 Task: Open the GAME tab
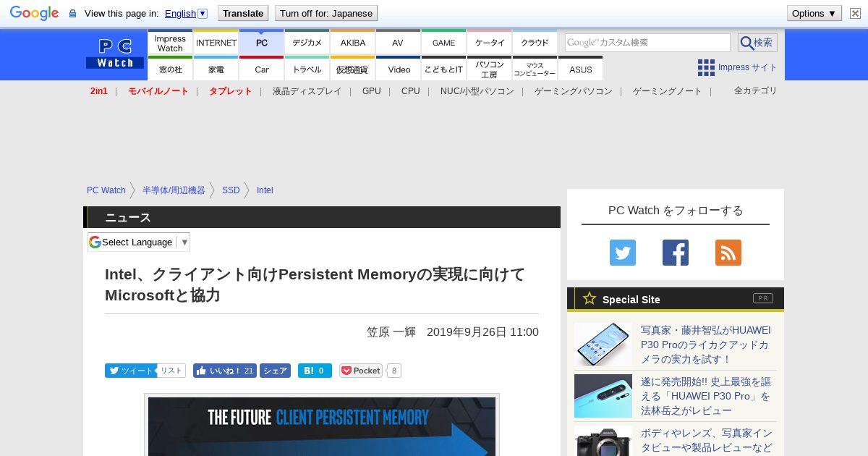[443, 42]
